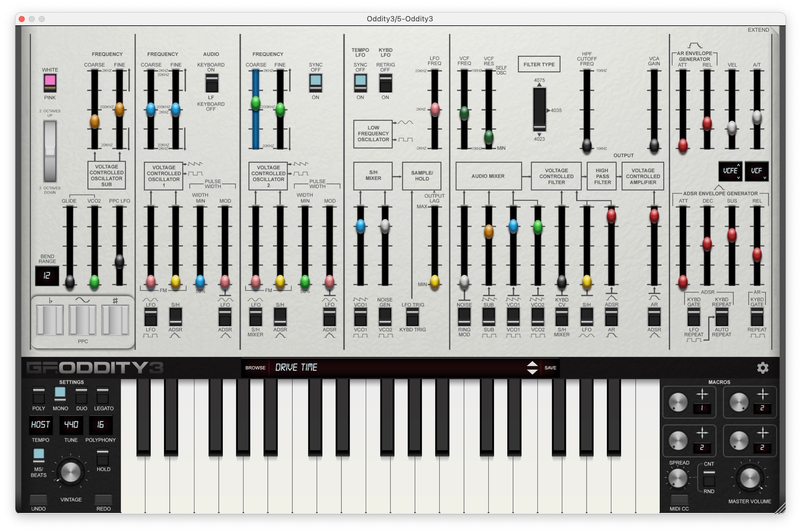Open the settings gear icon
801x532 pixels.
pos(762,368)
